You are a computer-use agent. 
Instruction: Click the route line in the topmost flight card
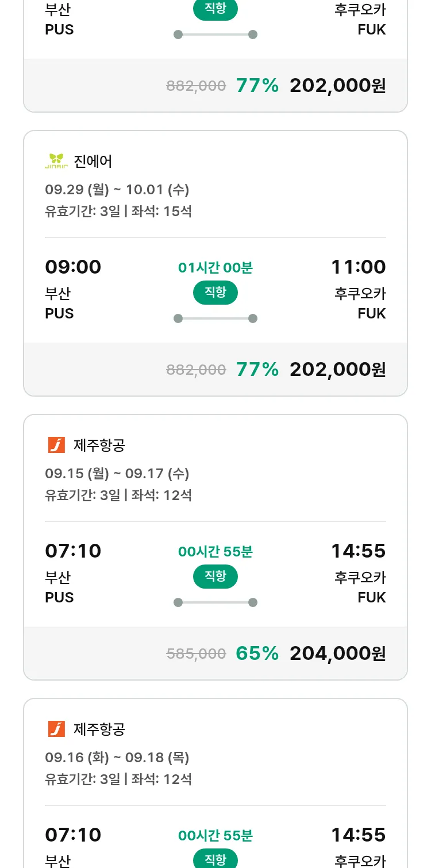[x=215, y=34]
